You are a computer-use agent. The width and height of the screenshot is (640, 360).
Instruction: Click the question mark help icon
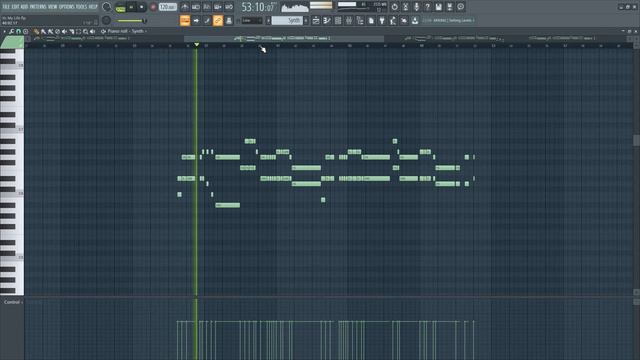427,7
